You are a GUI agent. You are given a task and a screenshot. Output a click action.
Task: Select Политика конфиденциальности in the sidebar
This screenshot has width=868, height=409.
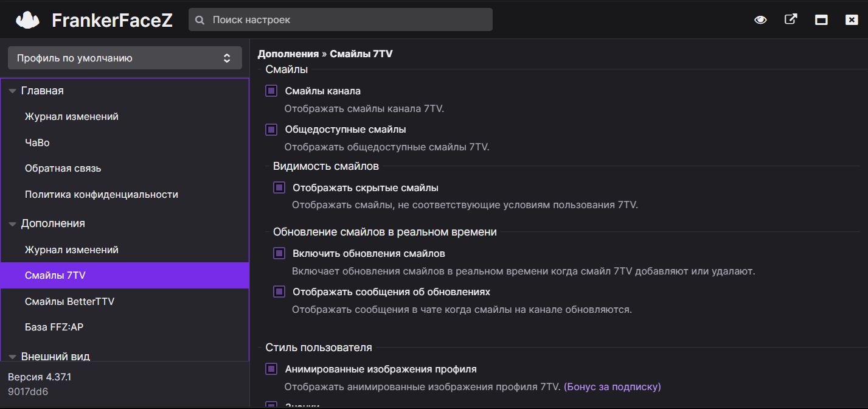[101, 194]
